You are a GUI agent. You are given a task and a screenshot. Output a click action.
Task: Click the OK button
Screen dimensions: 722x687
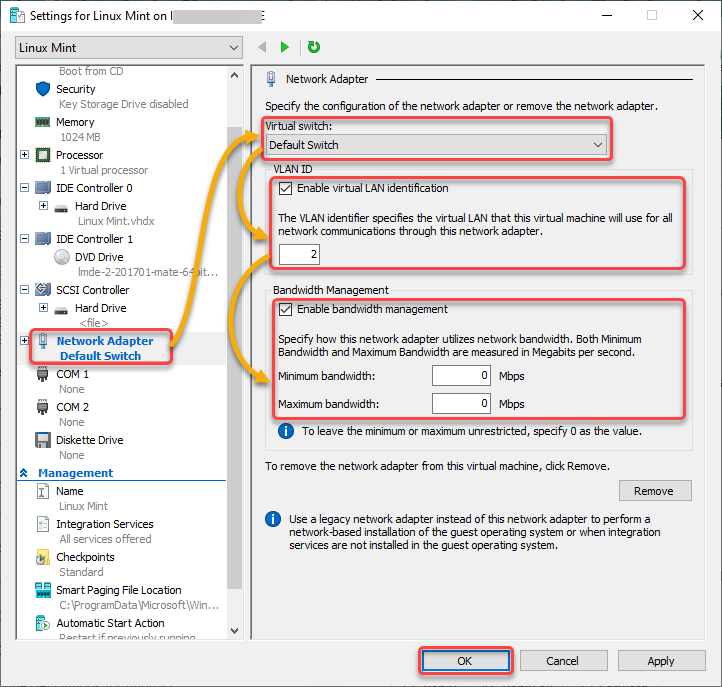(465, 661)
